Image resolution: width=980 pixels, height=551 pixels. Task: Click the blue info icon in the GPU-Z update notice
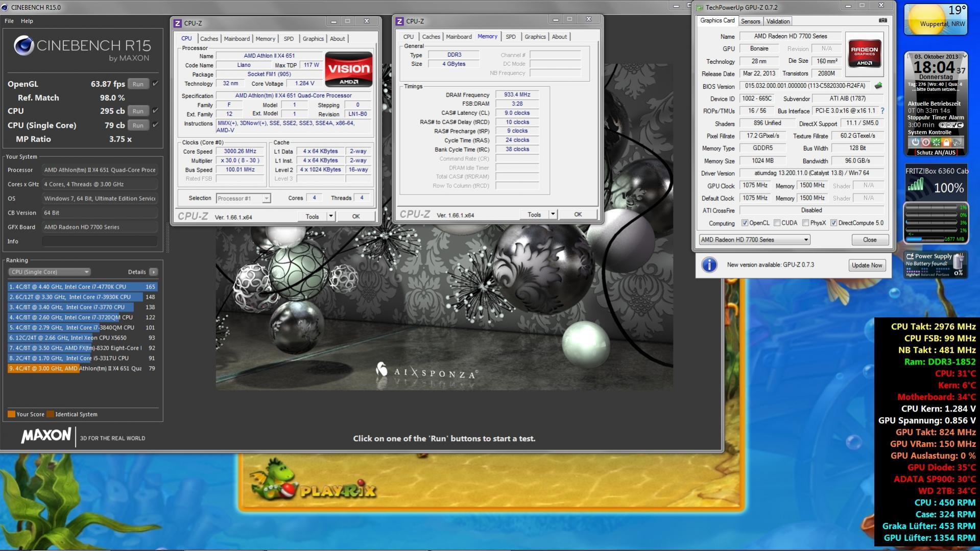click(709, 265)
